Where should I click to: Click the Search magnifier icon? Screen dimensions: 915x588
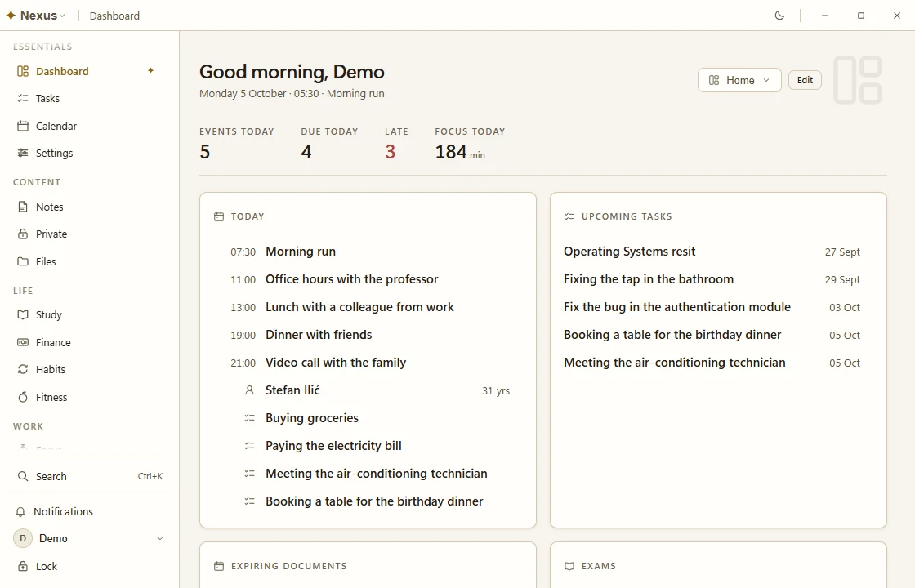pos(23,477)
